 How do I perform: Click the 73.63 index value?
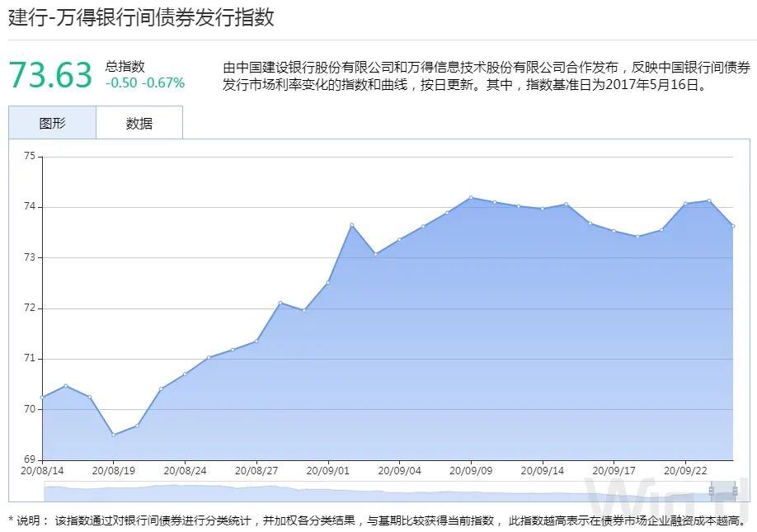pos(50,76)
